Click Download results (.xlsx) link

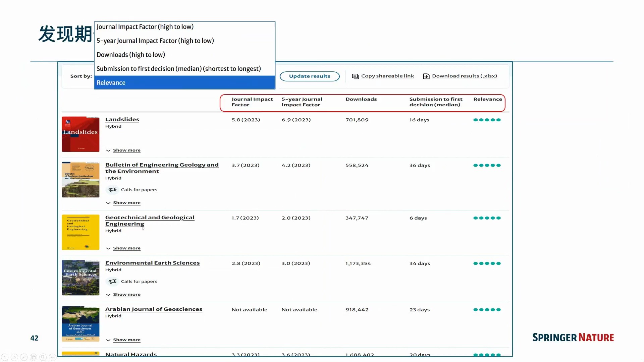(465, 76)
